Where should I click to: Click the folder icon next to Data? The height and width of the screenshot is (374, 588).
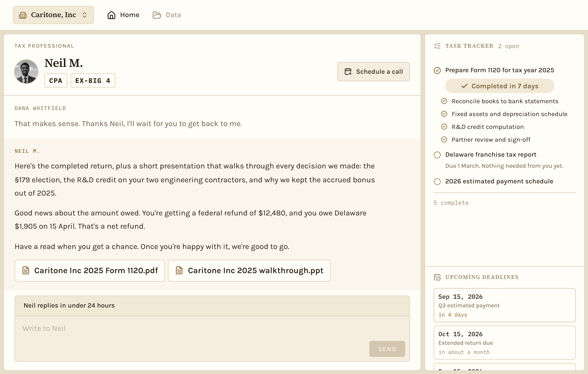pos(157,15)
